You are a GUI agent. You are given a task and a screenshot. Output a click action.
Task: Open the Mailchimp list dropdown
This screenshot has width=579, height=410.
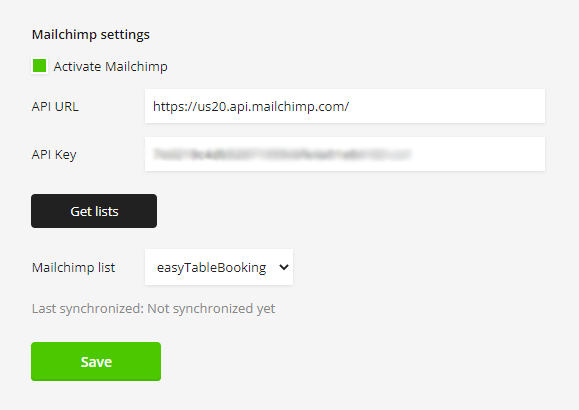[219, 267]
